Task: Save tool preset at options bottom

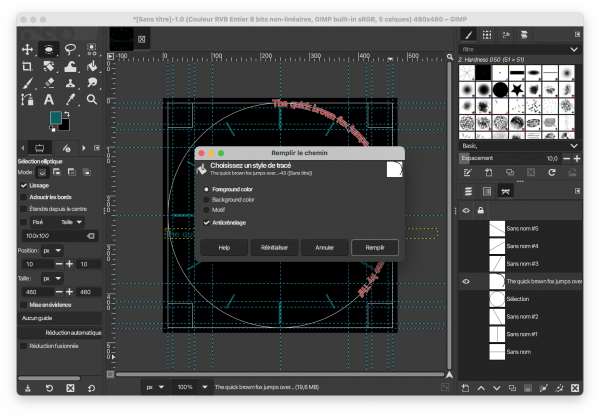Action: point(28,388)
